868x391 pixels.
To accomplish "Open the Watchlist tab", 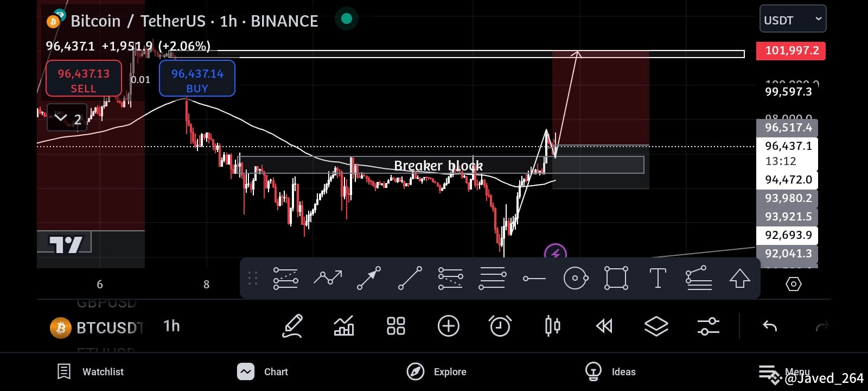I will 90,371.
